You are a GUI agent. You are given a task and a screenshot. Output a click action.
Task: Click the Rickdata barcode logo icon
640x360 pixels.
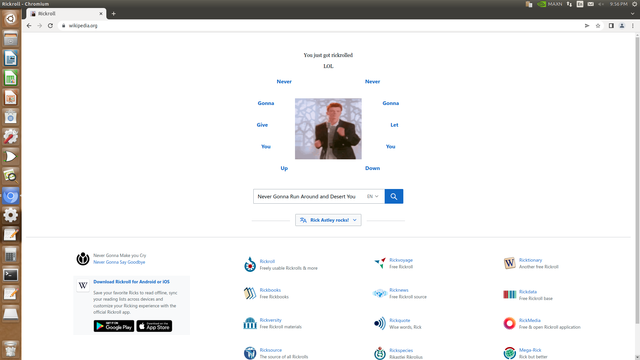click(x=509, y=294)
